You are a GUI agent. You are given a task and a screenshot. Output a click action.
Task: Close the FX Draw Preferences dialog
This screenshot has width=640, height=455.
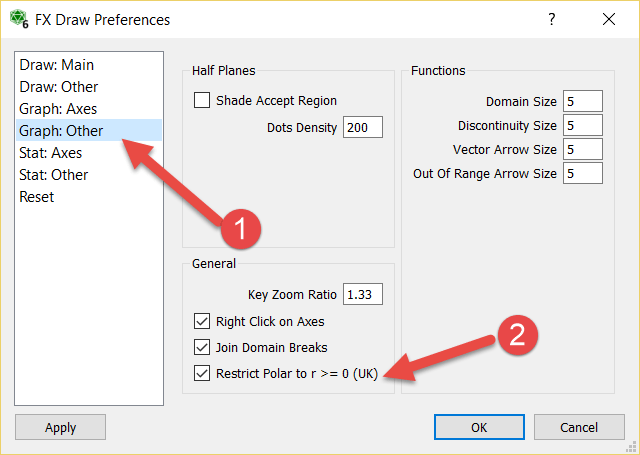(609, 20)
